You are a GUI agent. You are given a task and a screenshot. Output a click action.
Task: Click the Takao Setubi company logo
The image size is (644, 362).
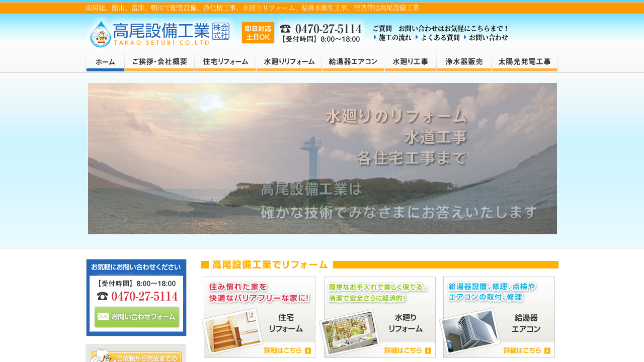point(159,33)
